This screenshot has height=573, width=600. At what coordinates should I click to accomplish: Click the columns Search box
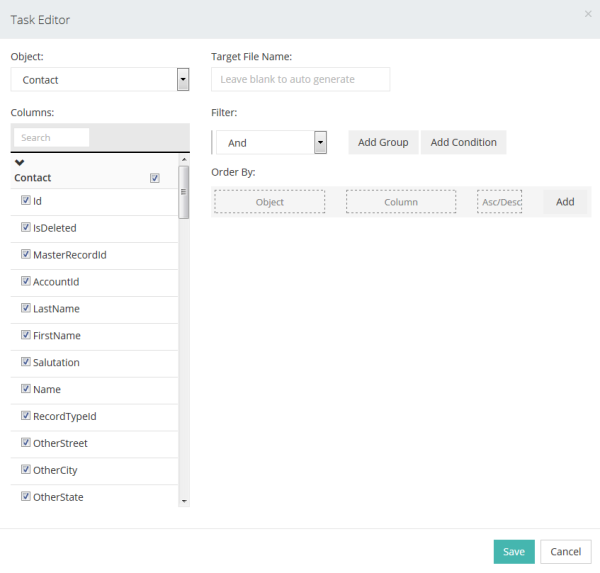tap(54, 138)
